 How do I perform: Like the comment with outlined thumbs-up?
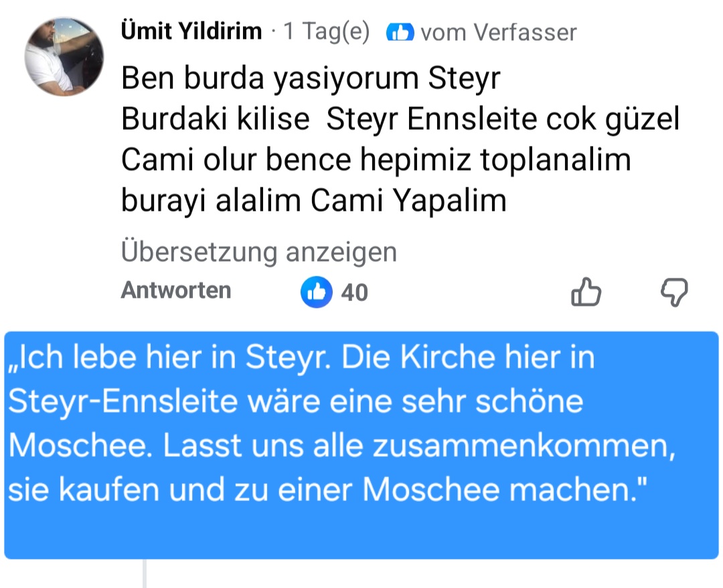pos(586,292)
